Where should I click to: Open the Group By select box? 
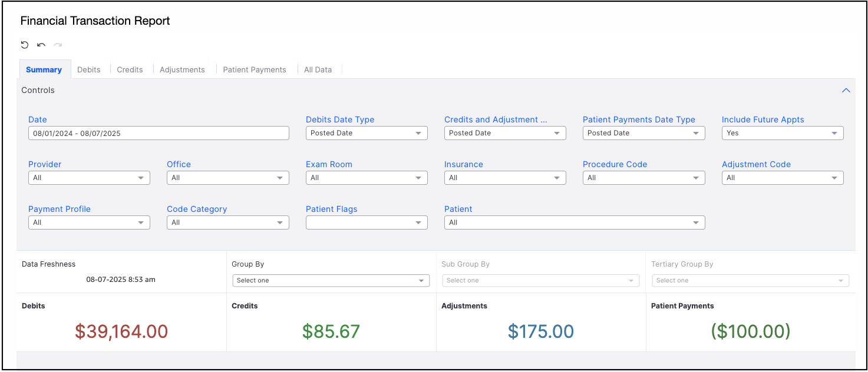(x=331, y=281)
